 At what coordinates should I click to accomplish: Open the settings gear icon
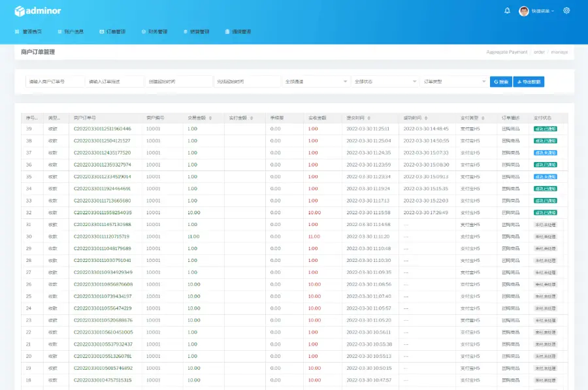click(566, 10)
